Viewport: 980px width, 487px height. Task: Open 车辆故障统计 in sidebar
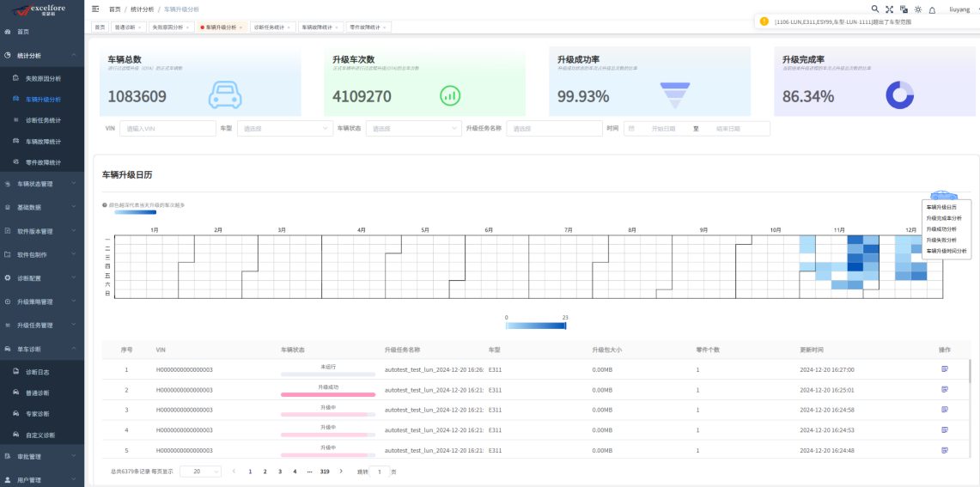click(x=42, y=141)
